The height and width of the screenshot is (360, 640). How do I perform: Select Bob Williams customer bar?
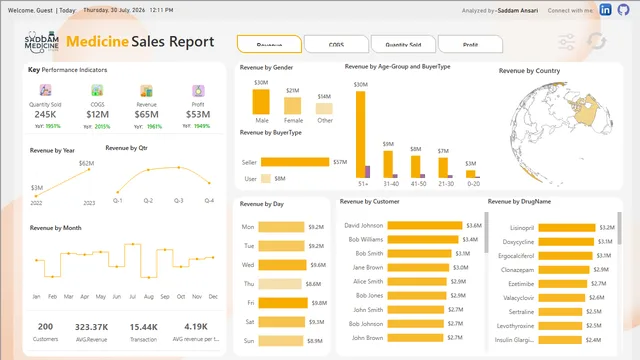(x=423, y=239)
